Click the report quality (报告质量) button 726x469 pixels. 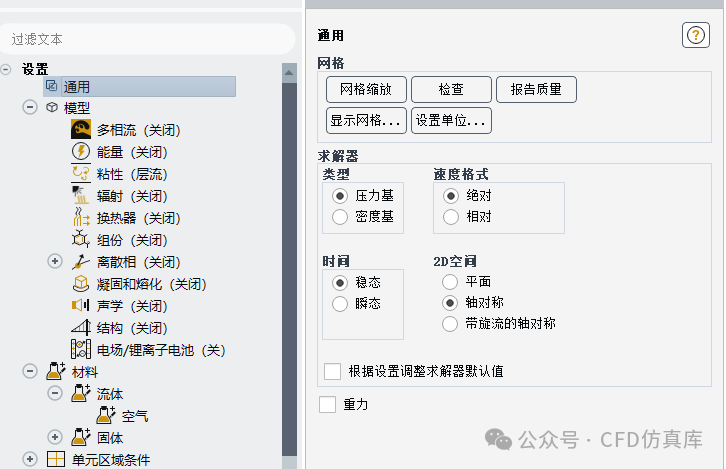click(536, 89)
